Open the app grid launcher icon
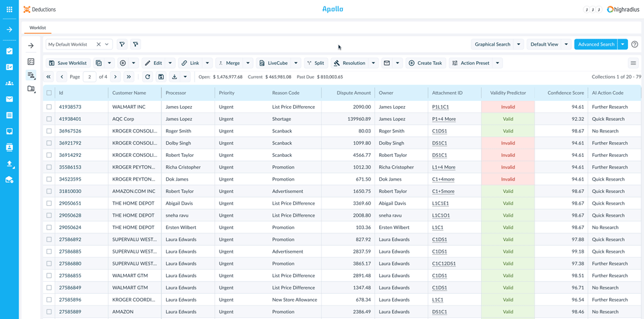This screenshot has width=644, height=319. click(10, 9)
